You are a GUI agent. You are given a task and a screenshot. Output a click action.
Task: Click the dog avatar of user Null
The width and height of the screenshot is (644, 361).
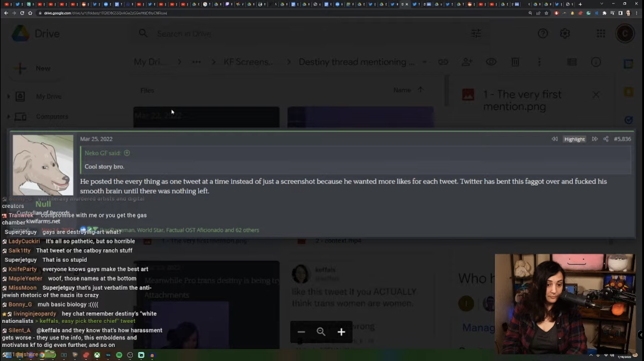tap(43, 165)
